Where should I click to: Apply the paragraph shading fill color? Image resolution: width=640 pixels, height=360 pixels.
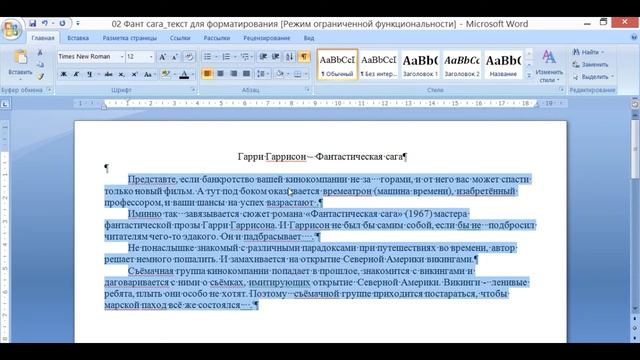tap(280, 74)
